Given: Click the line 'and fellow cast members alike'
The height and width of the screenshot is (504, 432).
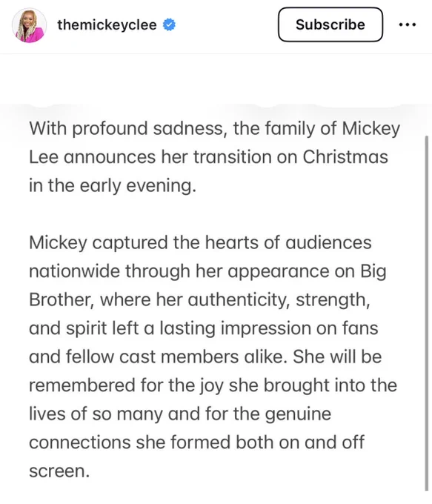Looking at the screenshot, I should (x=205, y=357).
